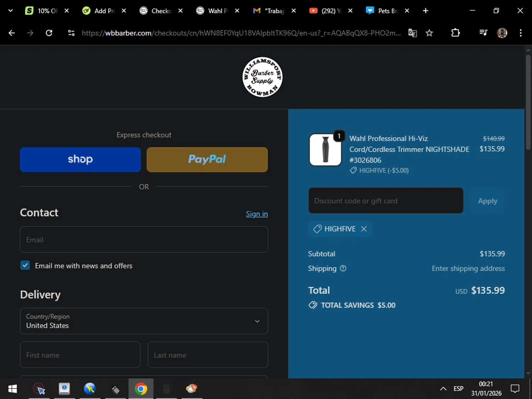This screenshot has height=399, width=532.
Task: Click the translate page icon
Action: coord(412,33)
